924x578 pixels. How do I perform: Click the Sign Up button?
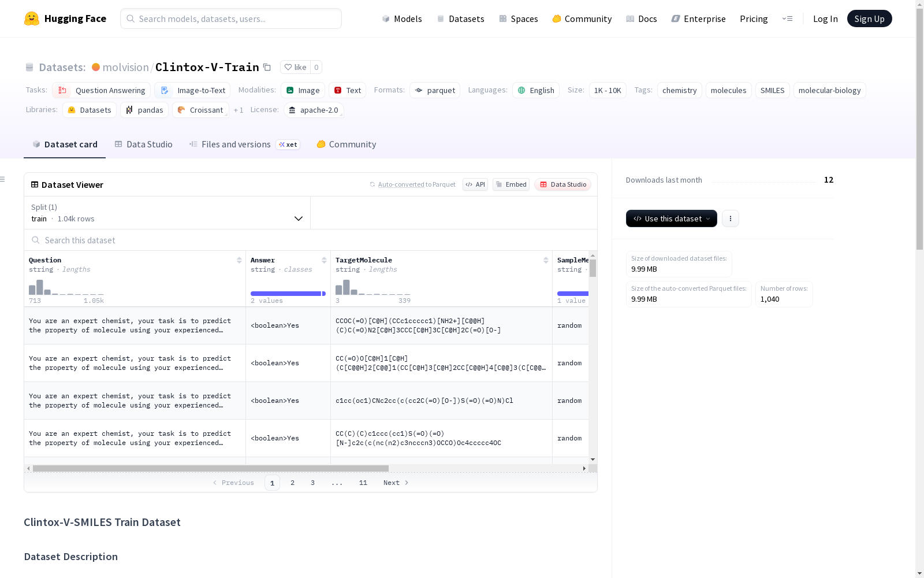[870, 18]
